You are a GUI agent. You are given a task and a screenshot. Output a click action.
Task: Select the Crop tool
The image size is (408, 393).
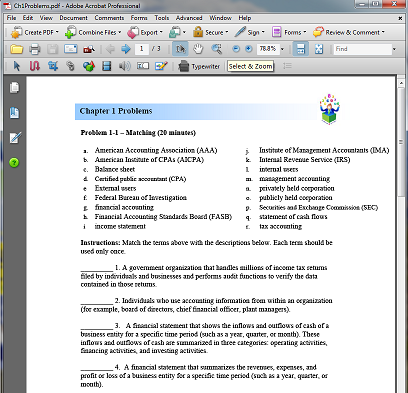click(52, 66)
